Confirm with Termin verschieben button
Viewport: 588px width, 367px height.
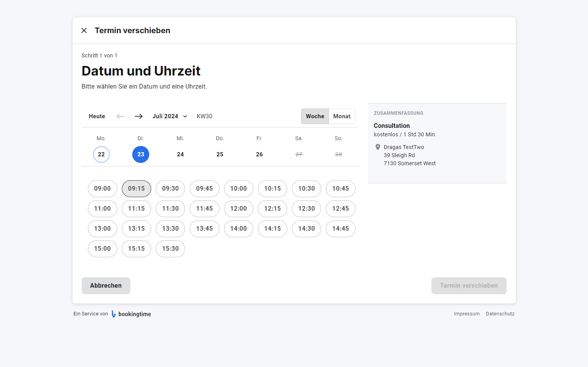coord(469,286)
